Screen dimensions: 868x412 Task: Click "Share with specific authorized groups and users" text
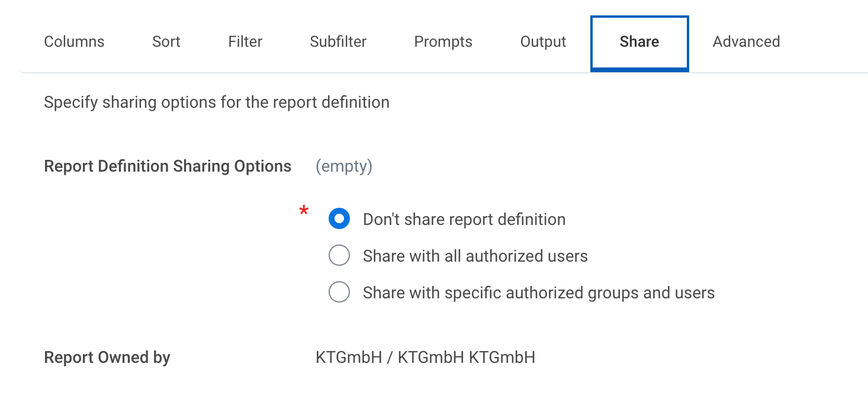[538, 293]
